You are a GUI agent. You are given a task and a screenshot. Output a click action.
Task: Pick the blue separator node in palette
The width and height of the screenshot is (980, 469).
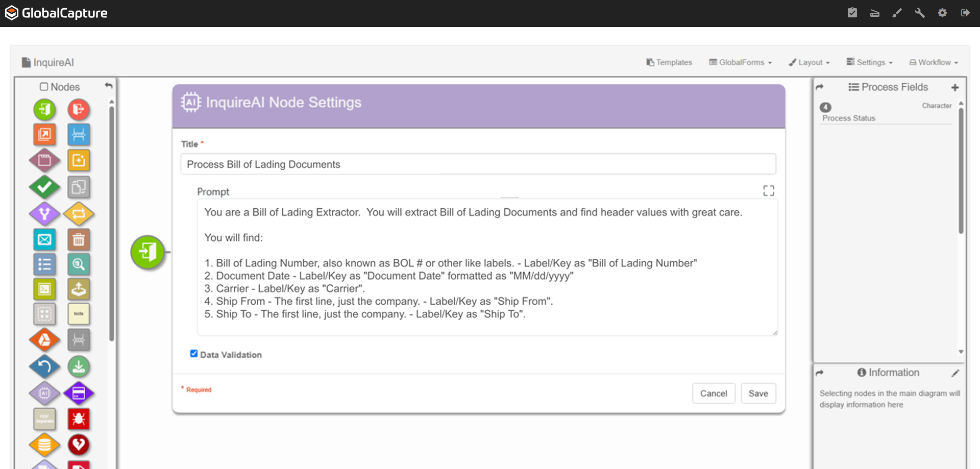79,135
